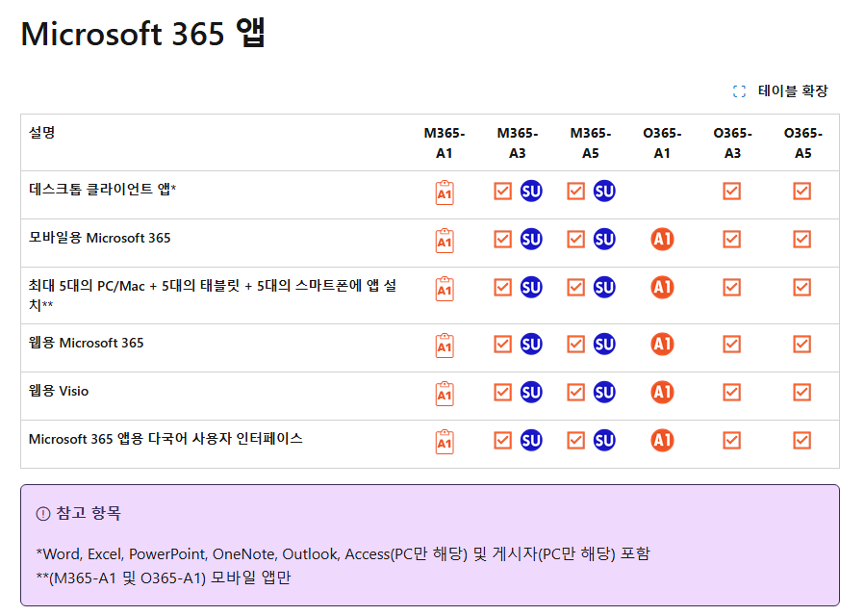The height and width of the screenshot is (616, 865).
Task: Click the M365-A3 checkmark in 웹용 Microsoft 365 row
Action: [x=502, y=344]
